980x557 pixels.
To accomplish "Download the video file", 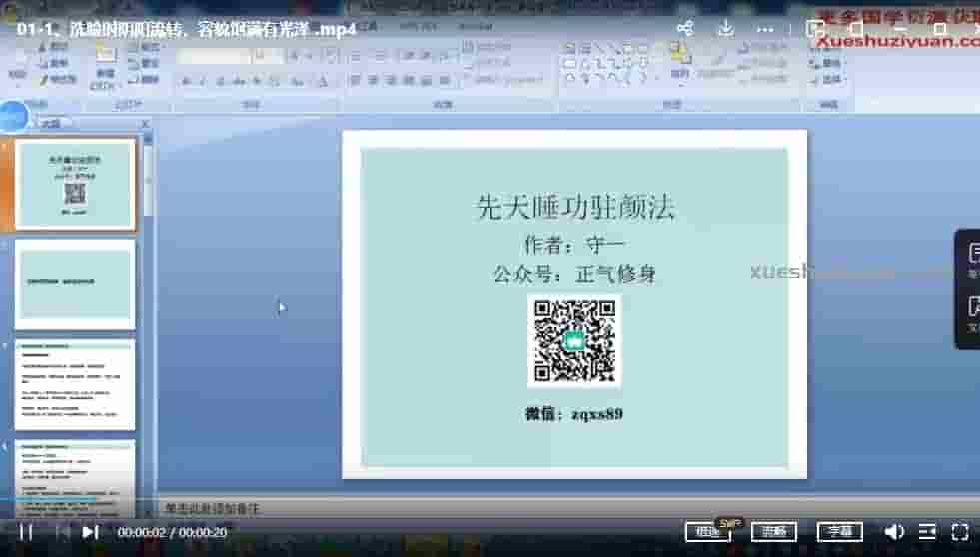I will coord(725,28).
